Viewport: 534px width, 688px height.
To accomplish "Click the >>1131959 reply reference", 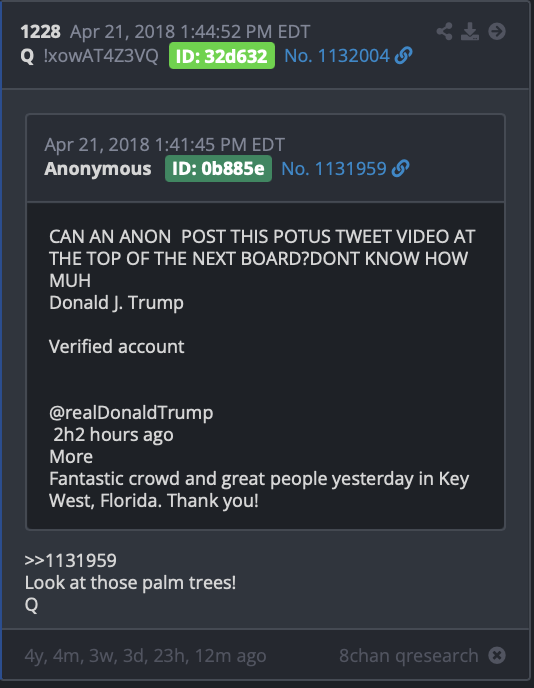I will point(71,560).
